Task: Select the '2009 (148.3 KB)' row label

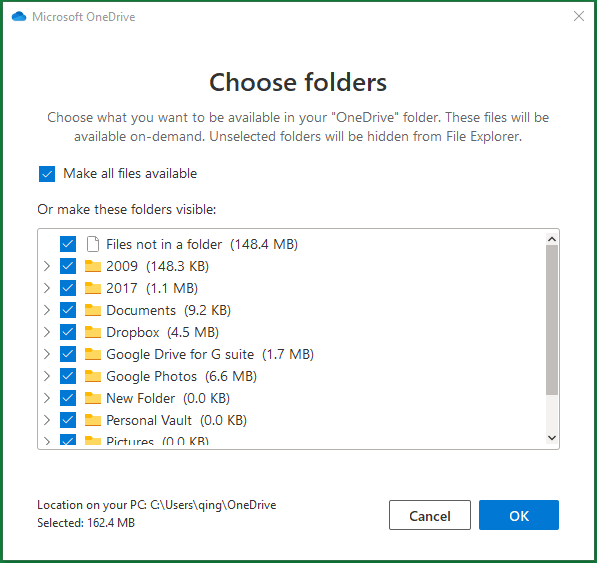Action: [x=158, y=266]
